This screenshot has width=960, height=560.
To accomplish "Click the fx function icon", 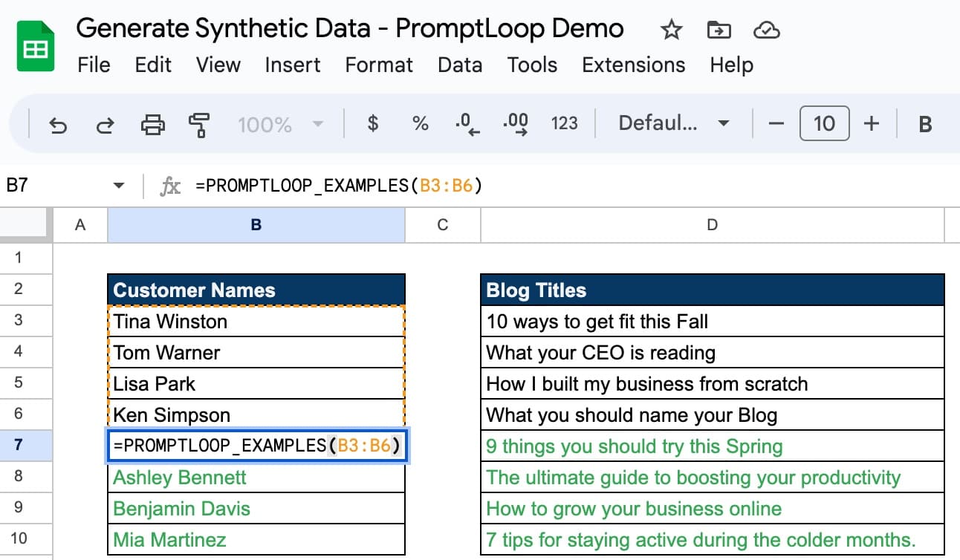I will tap(171, 186).
